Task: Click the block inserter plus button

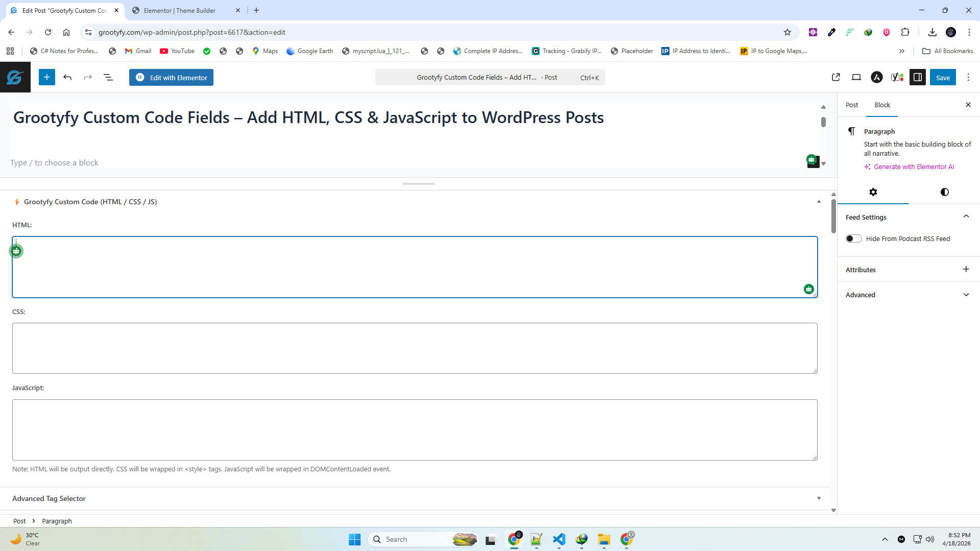Action: (x=46, y=77)
